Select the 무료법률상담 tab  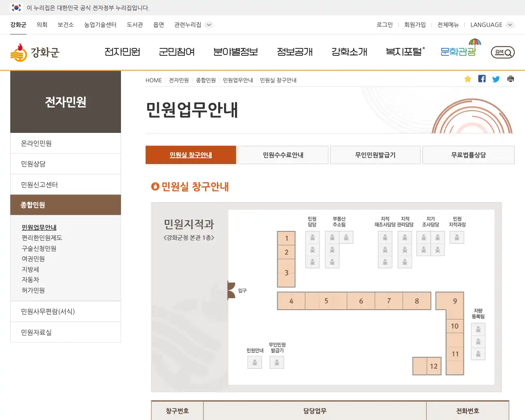(468, 155)
